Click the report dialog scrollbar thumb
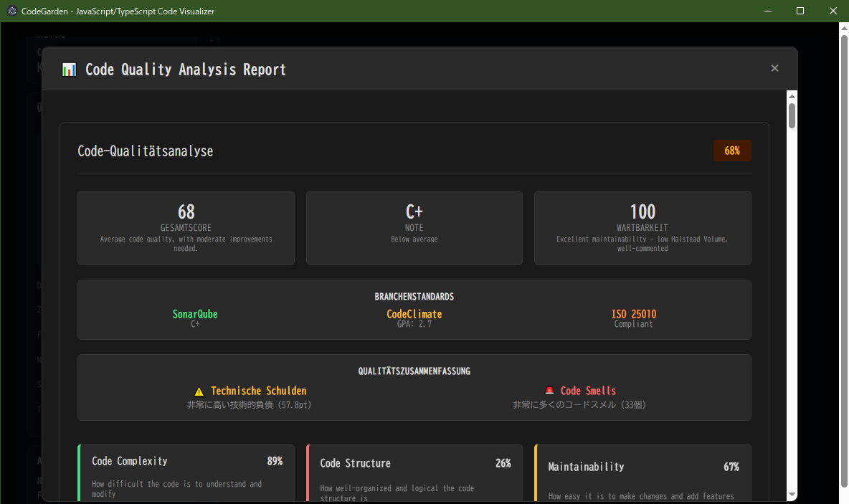 792,116
